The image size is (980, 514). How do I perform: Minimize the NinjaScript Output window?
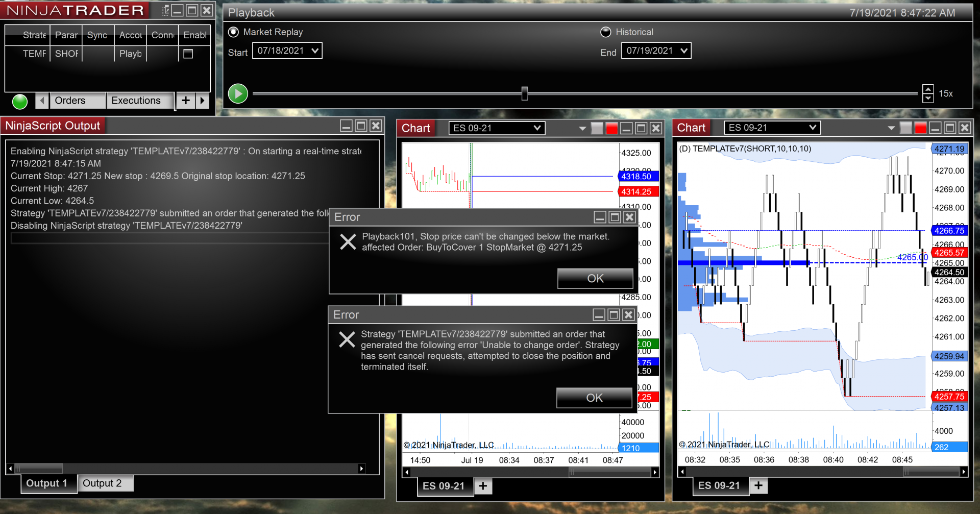[x=346, y=126]
